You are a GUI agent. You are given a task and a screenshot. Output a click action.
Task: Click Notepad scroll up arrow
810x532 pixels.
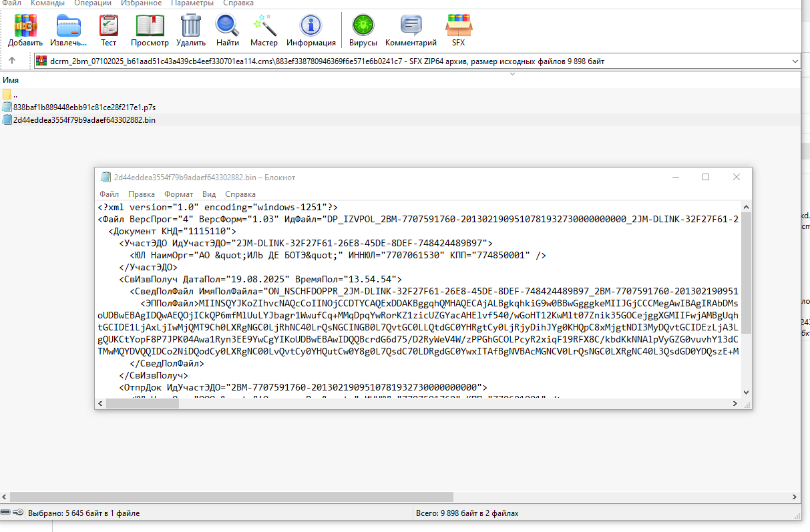745,206
